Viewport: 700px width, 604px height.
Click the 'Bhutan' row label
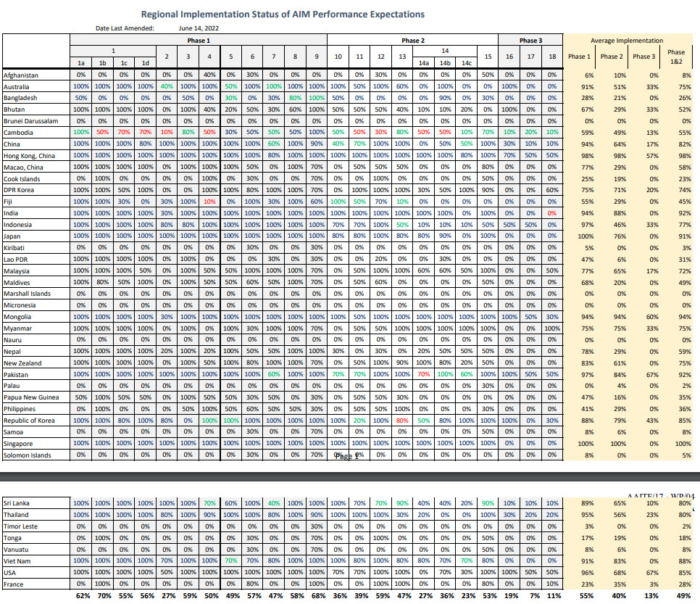click(x=14, y=109)
